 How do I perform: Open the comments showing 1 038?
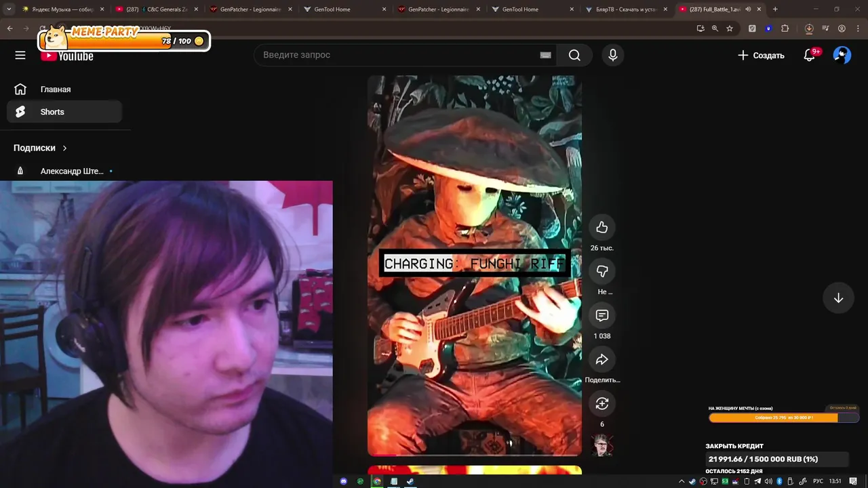[x=602, y=315]
